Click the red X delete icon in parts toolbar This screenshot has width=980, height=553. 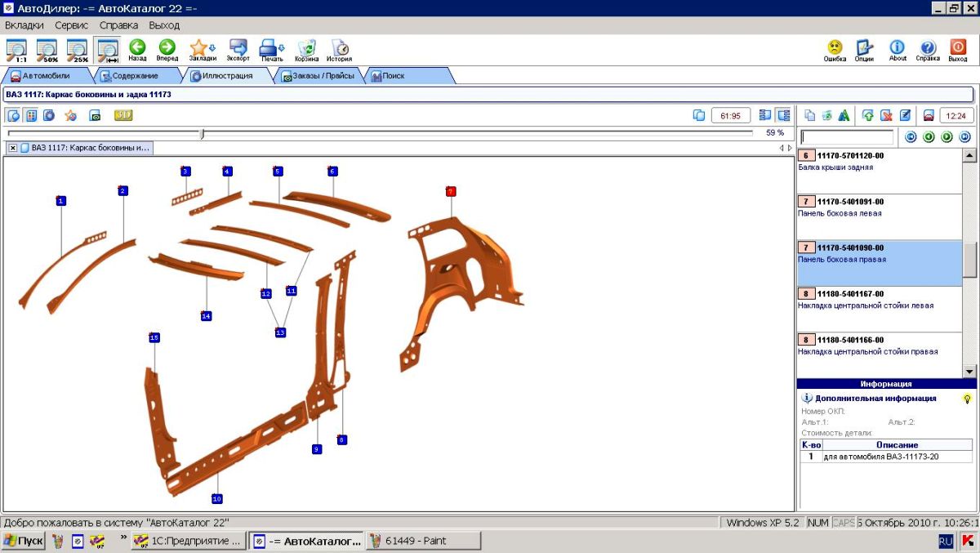coord(886,115)
